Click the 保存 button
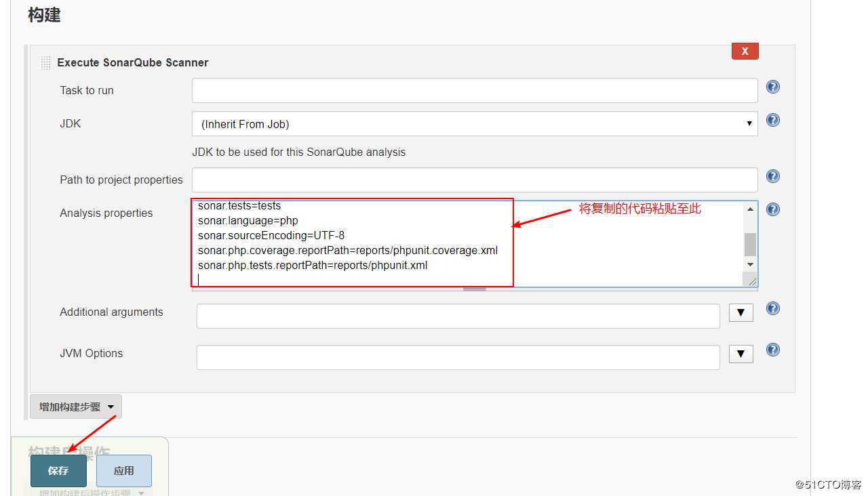The height and width of the screenshot is (496, 868). point(58,471)
